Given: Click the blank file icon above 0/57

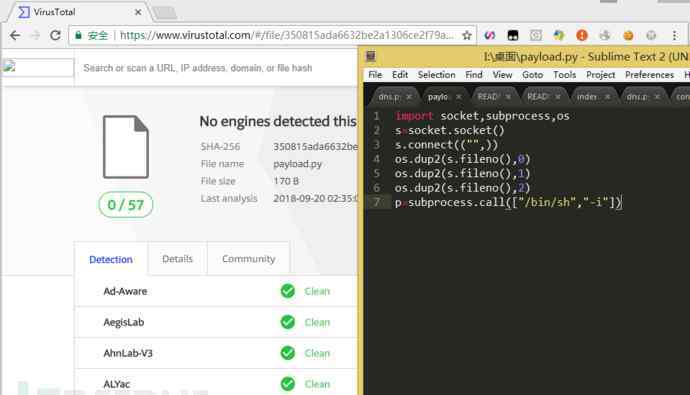Looking at the screenshot, I should [126, 147].
